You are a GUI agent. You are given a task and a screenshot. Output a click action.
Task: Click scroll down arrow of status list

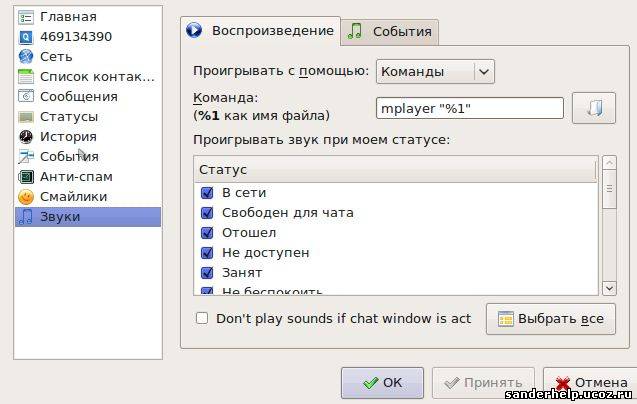[x=609, y=288]
